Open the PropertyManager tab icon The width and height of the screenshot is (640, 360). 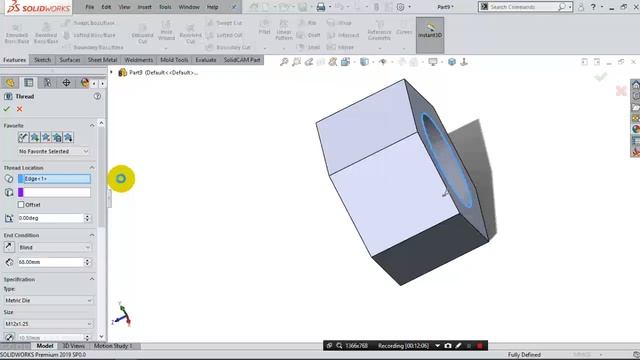point(29,83)
